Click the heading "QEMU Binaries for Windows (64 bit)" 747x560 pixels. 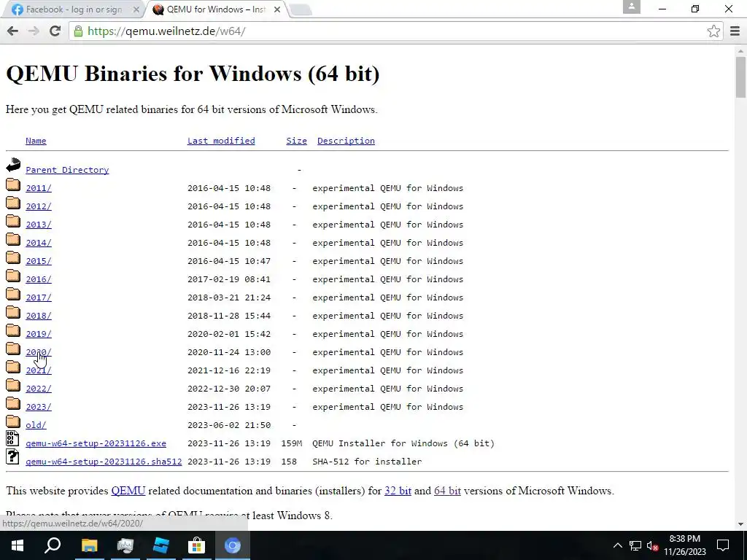pyautogui.click(x=193, y=74)
